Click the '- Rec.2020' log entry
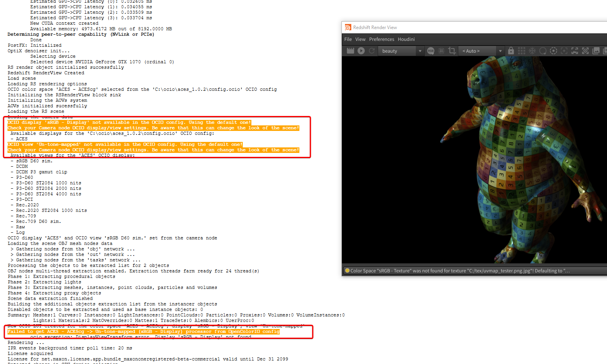Viewport: 607px width, 364px height. pos(25,205)
